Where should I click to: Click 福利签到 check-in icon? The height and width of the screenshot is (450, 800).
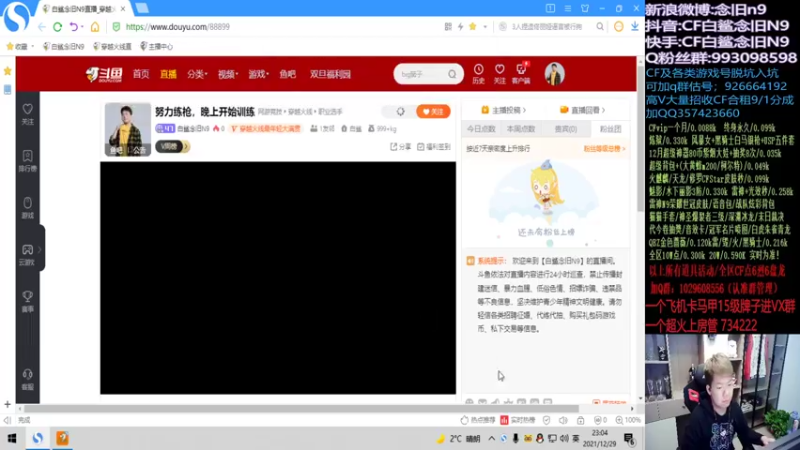434,146
